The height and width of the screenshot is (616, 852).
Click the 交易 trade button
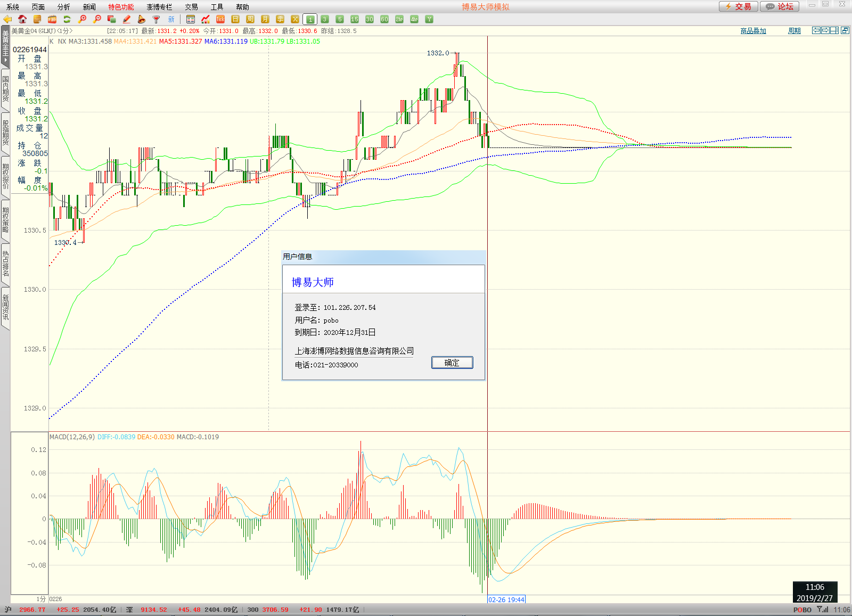[x=738, y=6]
